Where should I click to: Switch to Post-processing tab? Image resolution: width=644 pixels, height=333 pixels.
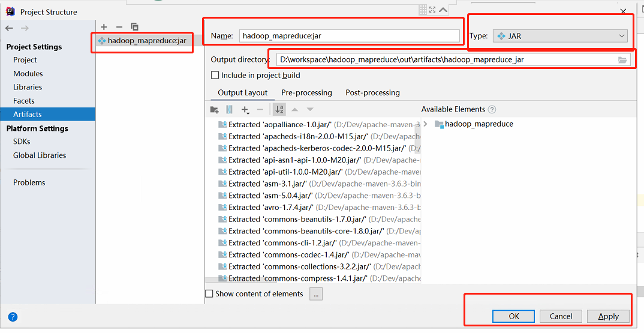click(x=372, y=92)
